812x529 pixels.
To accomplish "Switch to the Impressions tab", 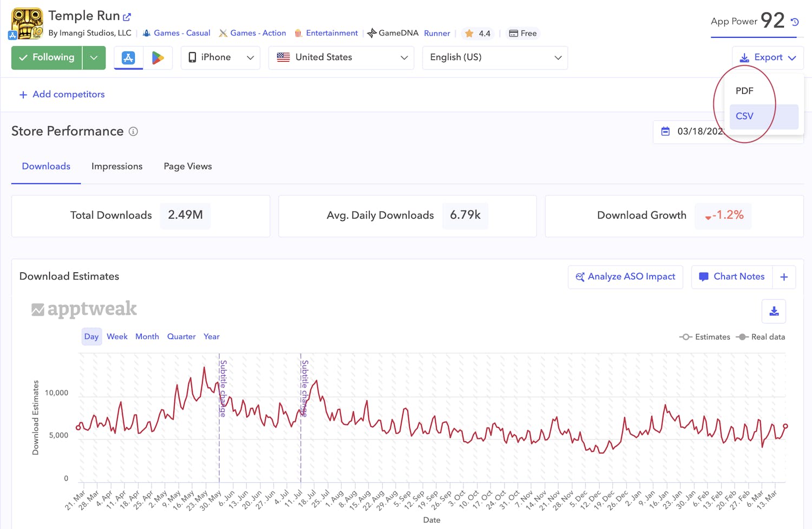I will 117,166.
